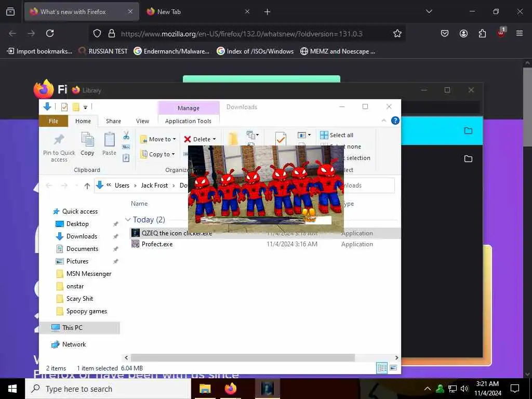The width and height of the screenshot is (532, 399).
Task: Select This PC in the navigation pane
Action: click(79, 328)
